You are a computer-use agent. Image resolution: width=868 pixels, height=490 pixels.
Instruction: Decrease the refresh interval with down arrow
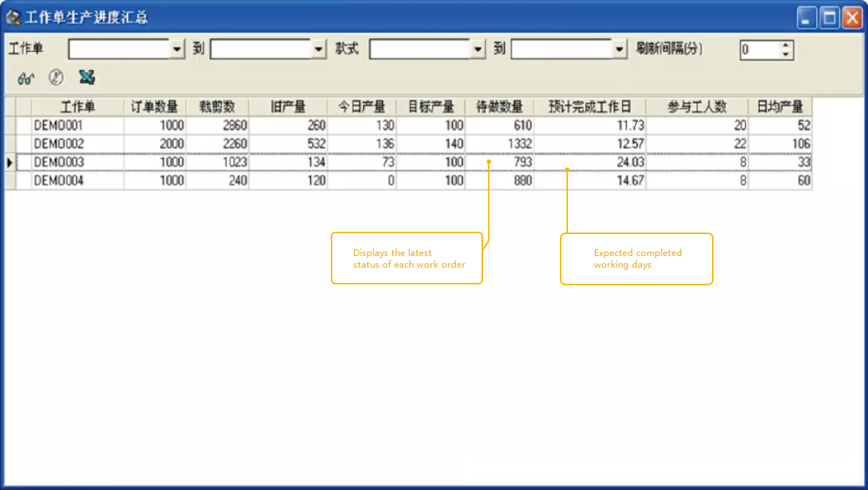786,55
